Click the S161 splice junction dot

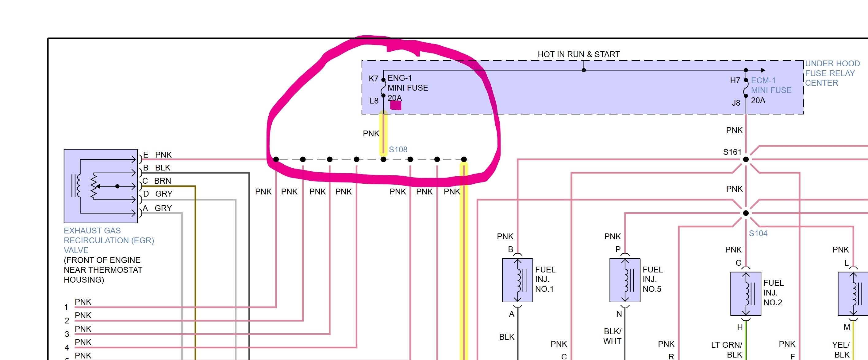746,159
